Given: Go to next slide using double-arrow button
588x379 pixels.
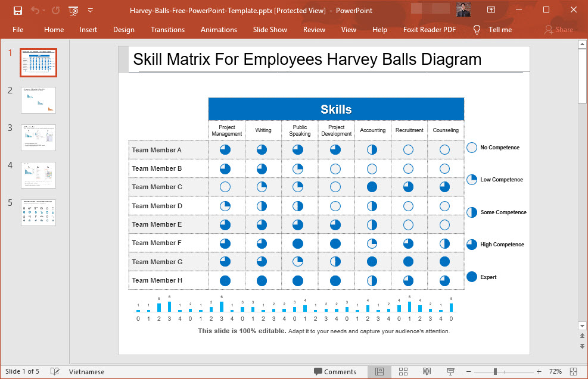Looking at the screenshot, I should [581, 346].
